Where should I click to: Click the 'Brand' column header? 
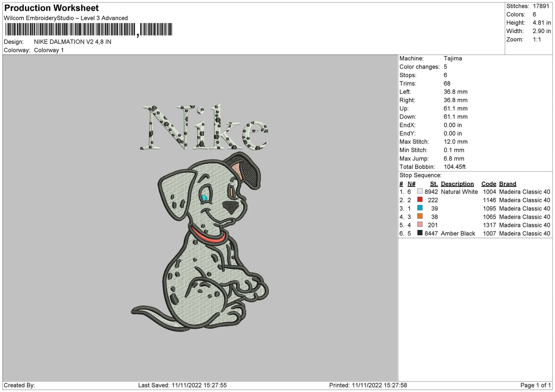pos(508,184)
